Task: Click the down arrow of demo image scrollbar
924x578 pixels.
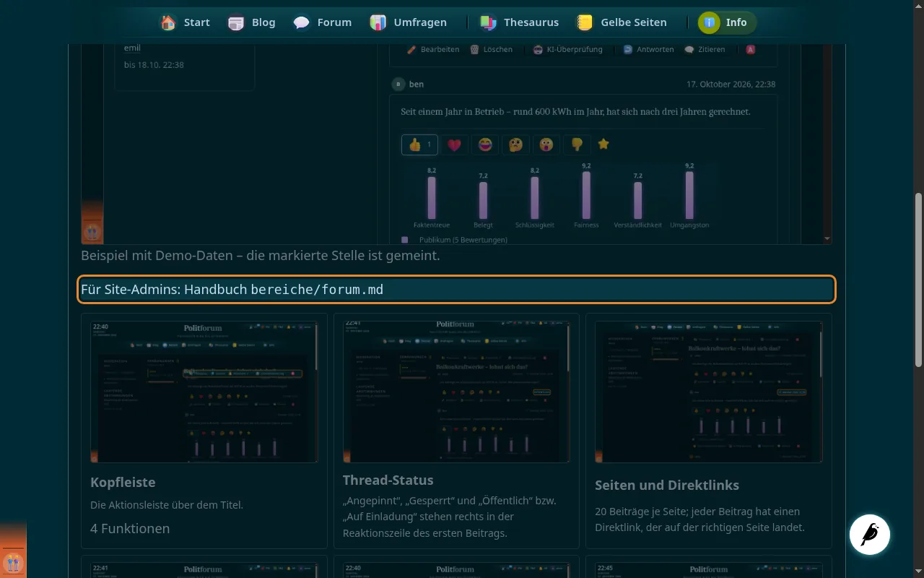Action: pyautogui.click(x=827, y=239)
